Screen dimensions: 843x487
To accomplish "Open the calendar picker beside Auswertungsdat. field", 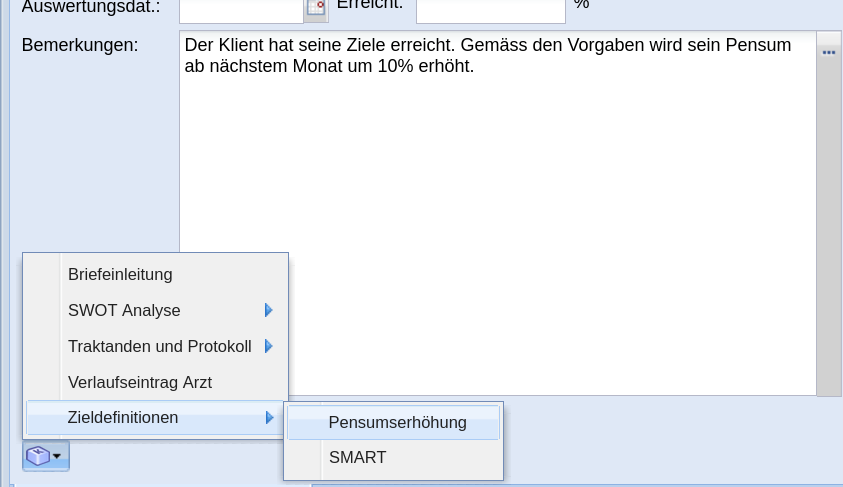I will tap(316, 9).
